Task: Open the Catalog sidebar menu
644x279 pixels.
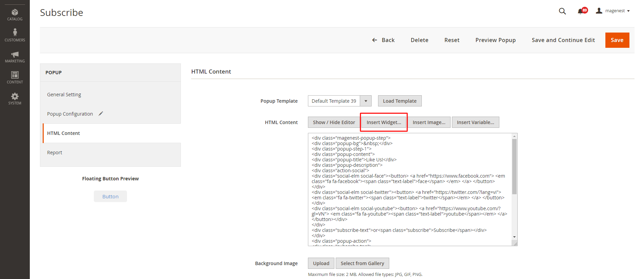Action: (15, 15)
